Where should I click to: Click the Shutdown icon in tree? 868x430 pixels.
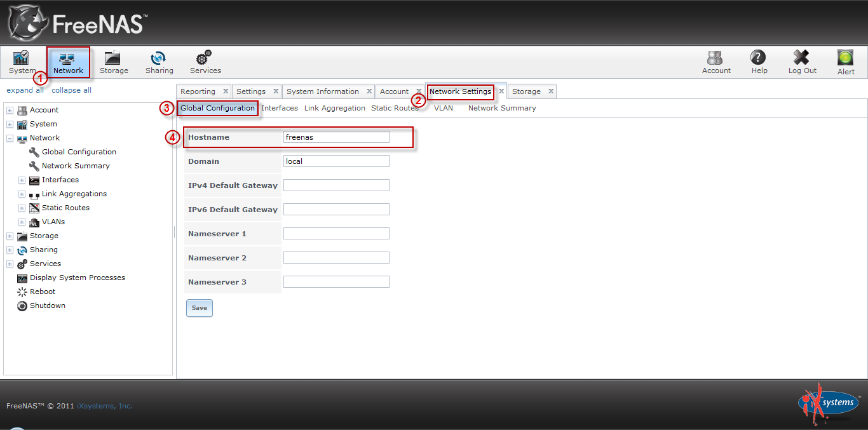click(x=22, y=306)
